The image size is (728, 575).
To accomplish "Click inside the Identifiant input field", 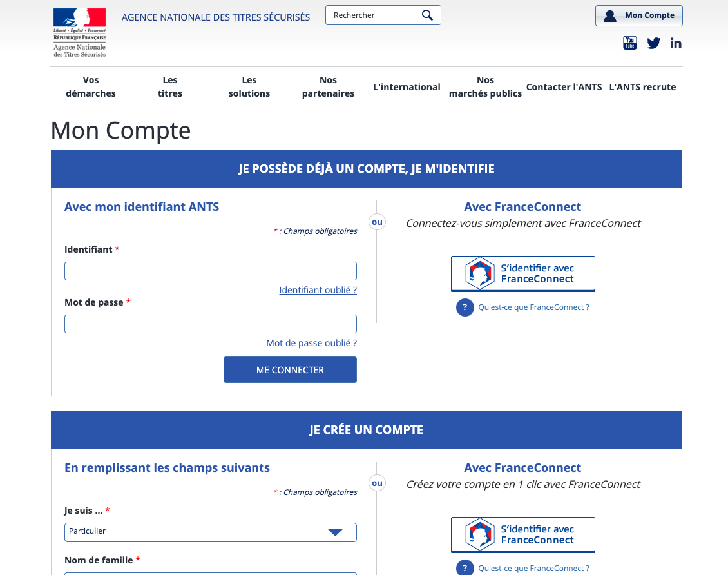I will click(210, 271).
